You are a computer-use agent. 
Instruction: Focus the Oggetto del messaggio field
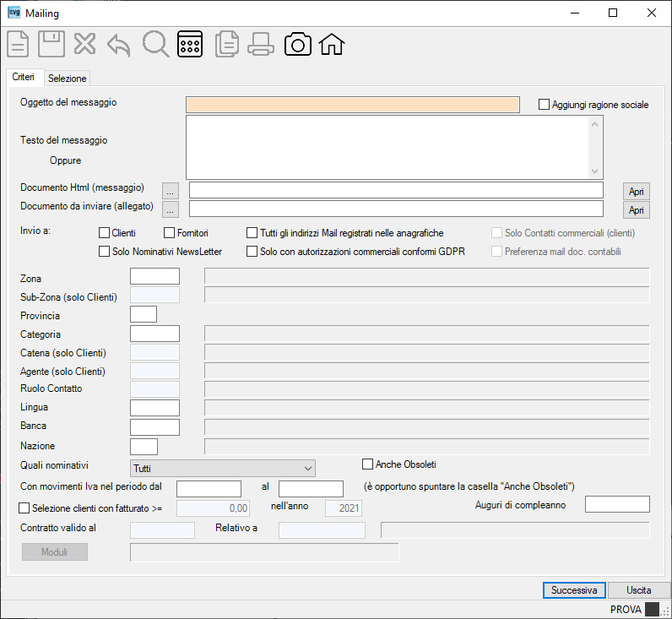coord(353,105)
